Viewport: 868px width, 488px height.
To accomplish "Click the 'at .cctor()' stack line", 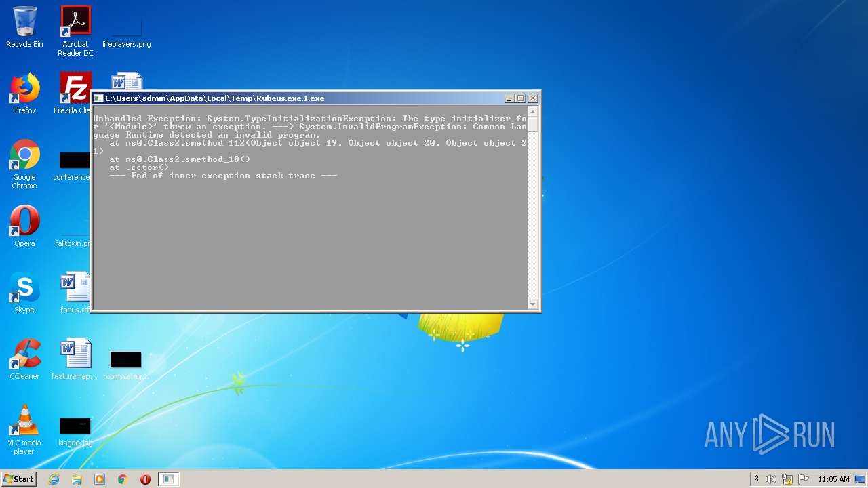I will pyautogui.click(x=139, y=167).
